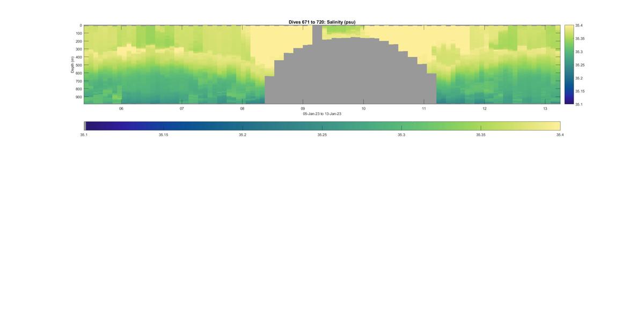Click the depth axis tick '0'
644x334 pixels.
(x=80, y=25)
